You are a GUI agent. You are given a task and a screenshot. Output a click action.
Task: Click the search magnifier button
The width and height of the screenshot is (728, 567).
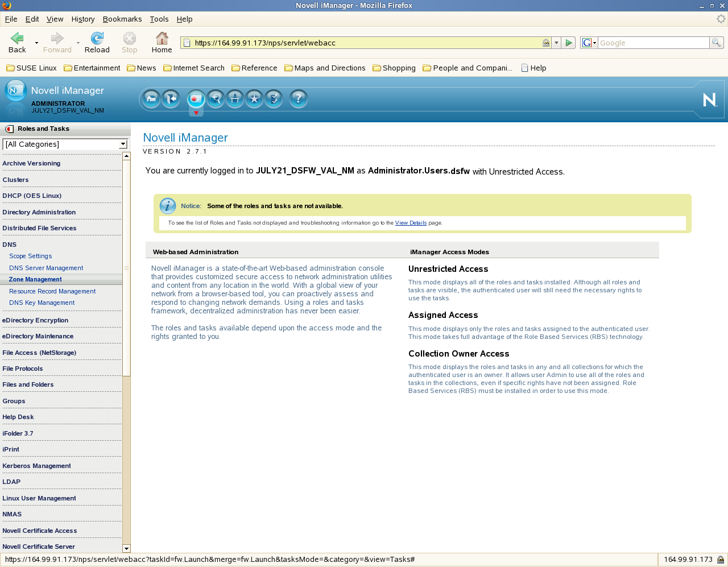tap(717, 43)
